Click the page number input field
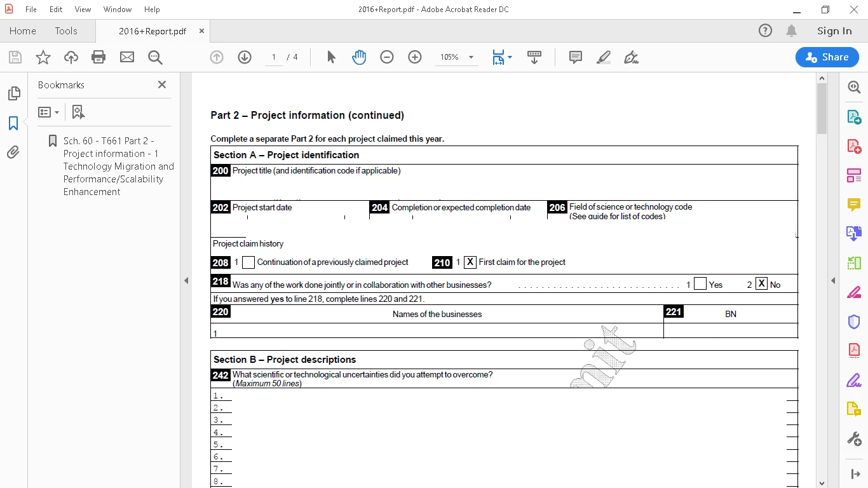 [x=274, y=57]
